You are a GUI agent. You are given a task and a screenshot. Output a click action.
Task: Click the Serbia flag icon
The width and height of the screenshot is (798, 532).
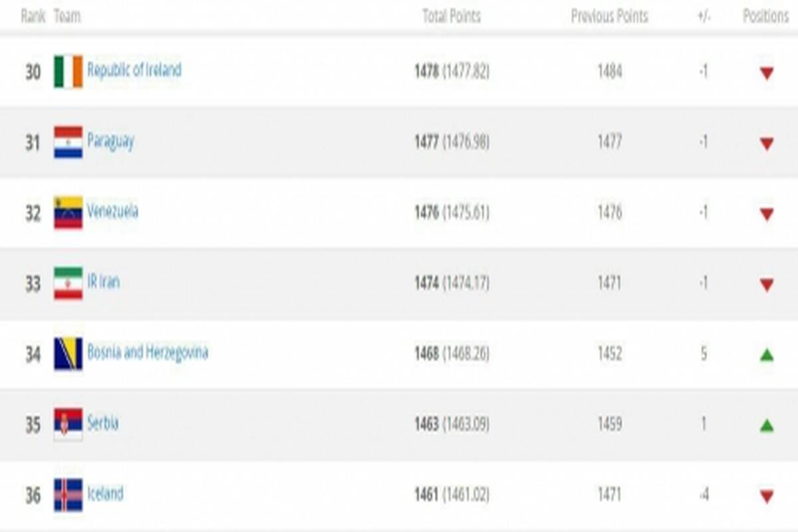68,424
